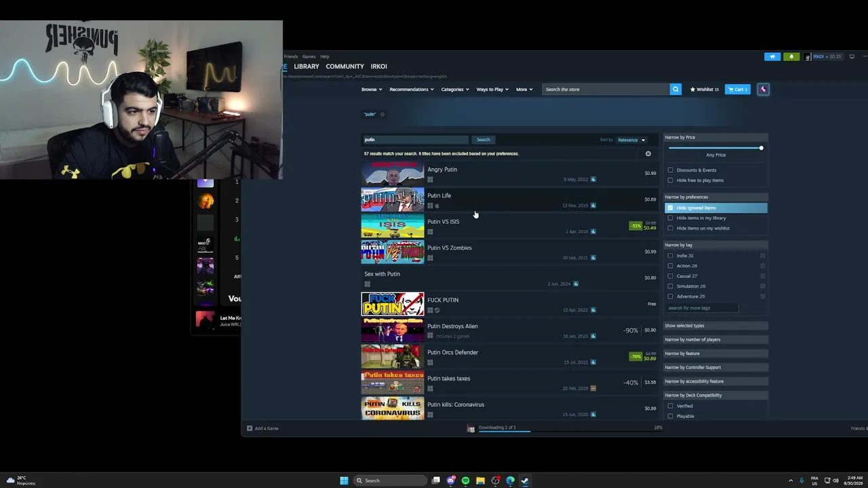Screen dimensions: 868x488
Task: Click wishlist icon on Putin Life row
Action: (593, 205)
